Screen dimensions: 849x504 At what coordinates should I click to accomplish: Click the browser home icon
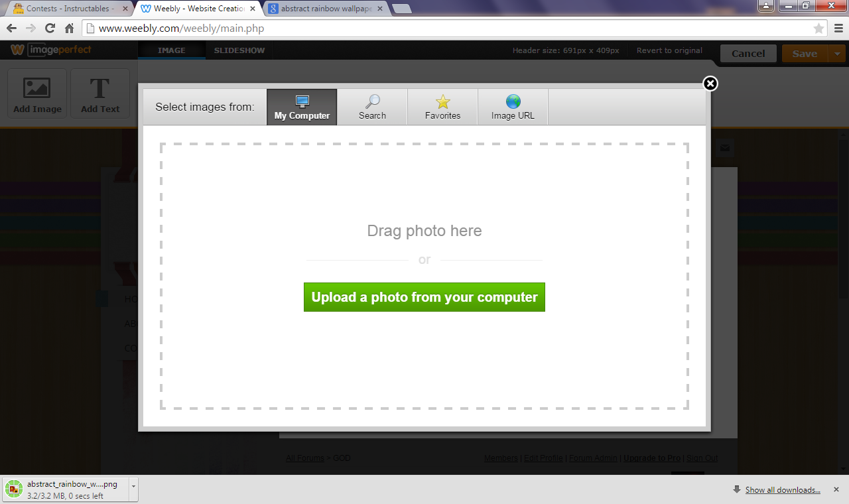pos(69,29)
